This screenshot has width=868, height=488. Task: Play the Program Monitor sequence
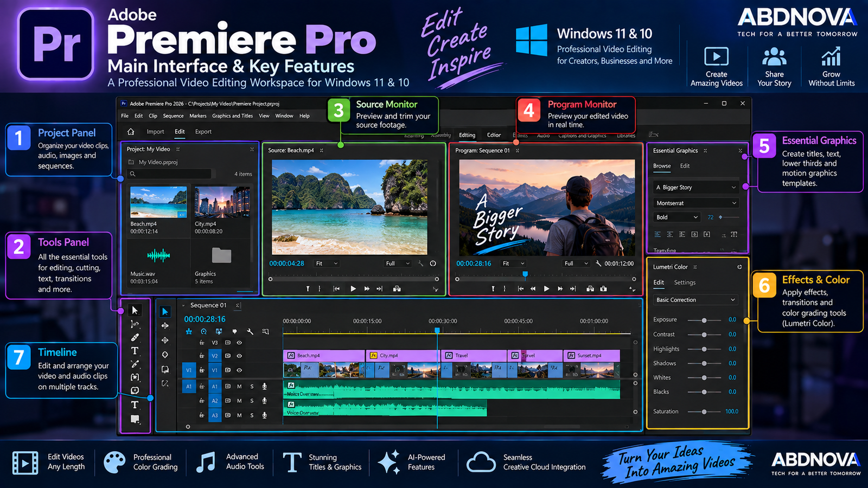546,289
